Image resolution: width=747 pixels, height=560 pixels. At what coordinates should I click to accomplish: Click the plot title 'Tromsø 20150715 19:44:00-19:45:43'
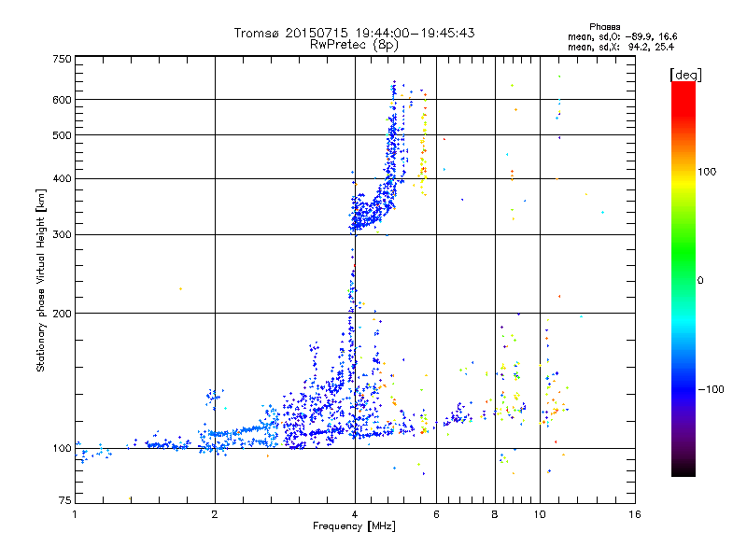tap(354, 33)
